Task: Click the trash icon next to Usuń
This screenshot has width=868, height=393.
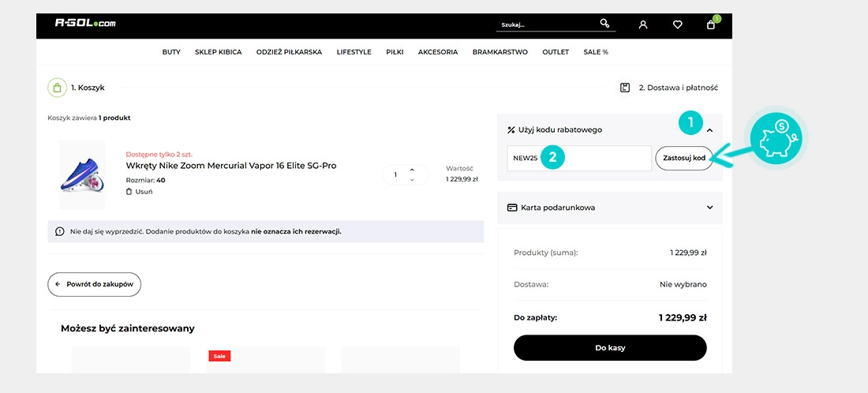Action: point(129,192)
